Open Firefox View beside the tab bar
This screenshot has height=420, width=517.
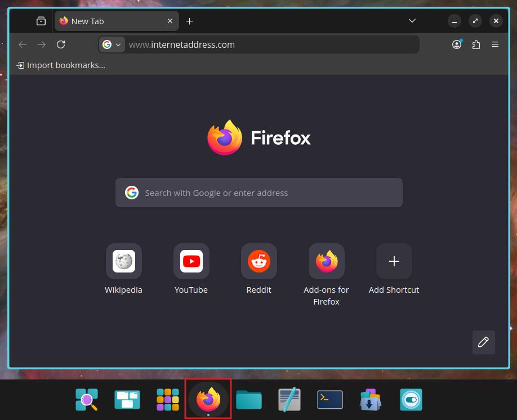pos(41,20)
